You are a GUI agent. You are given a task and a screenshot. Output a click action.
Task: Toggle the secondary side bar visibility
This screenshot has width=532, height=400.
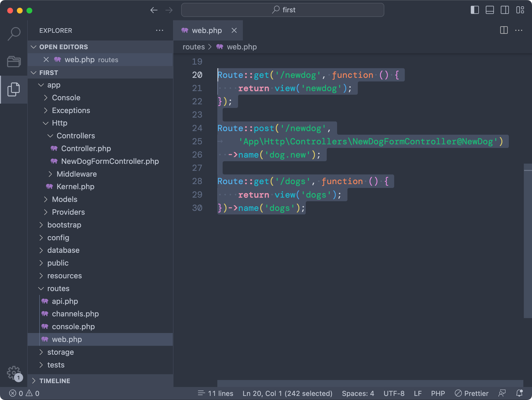[505, 10]
